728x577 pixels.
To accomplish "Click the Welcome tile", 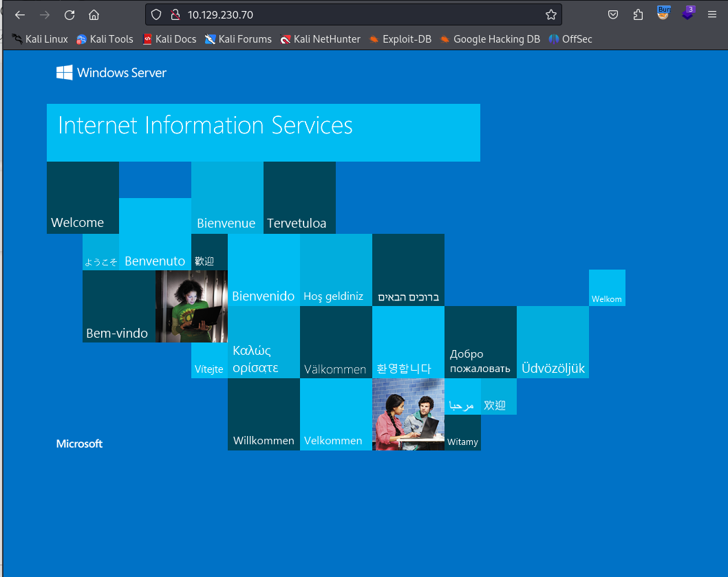I will tap(83, 198).
